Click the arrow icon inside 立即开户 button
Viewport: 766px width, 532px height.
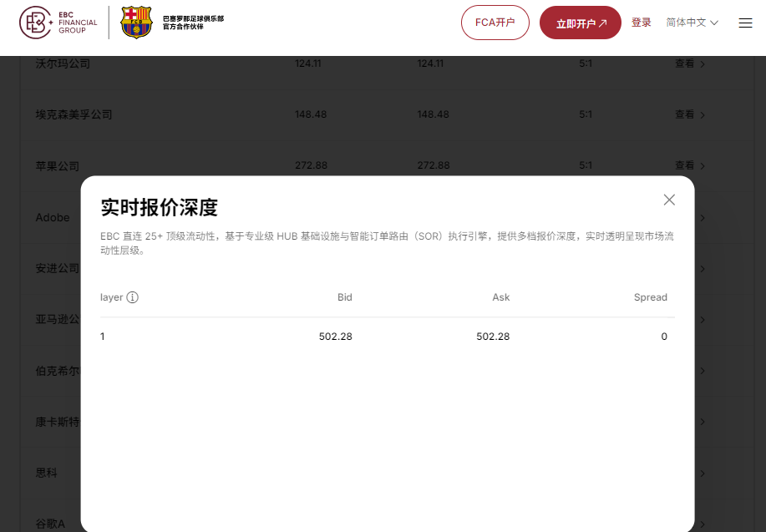(603, 23)
